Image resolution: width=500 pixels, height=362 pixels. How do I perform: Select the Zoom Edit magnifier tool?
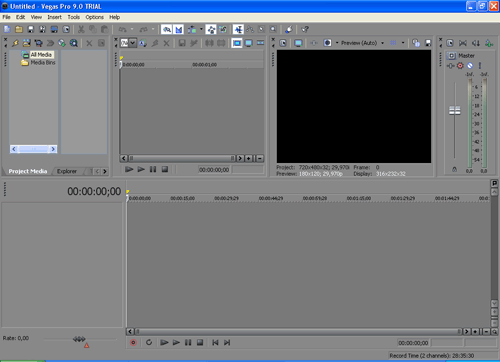click(x=273, y=29)
